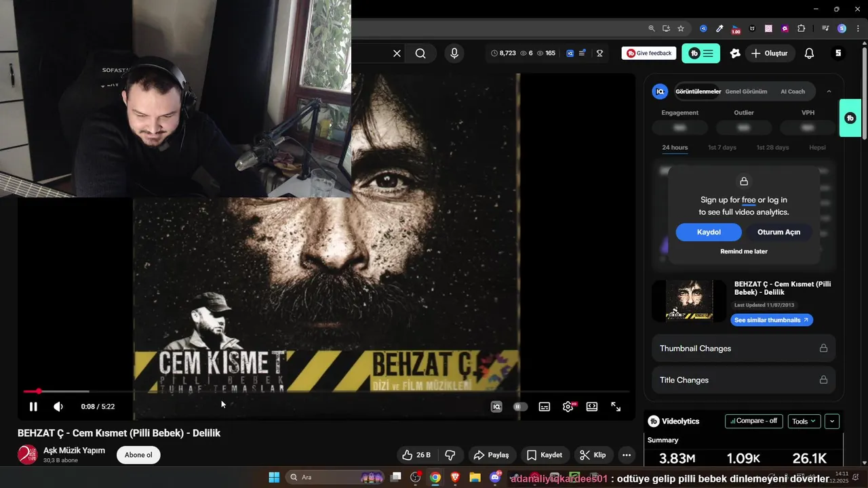Image resolution: width=868 pixels, height=488 pixels.
Task: Click the blue Kaydol button
Action: click(709, 232)
